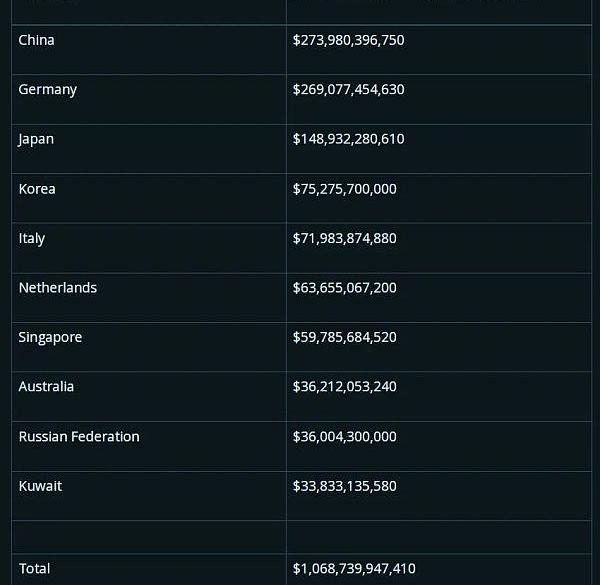Click the Australia row label
This screenshot has height=585, width=600.
pos(46,387)
